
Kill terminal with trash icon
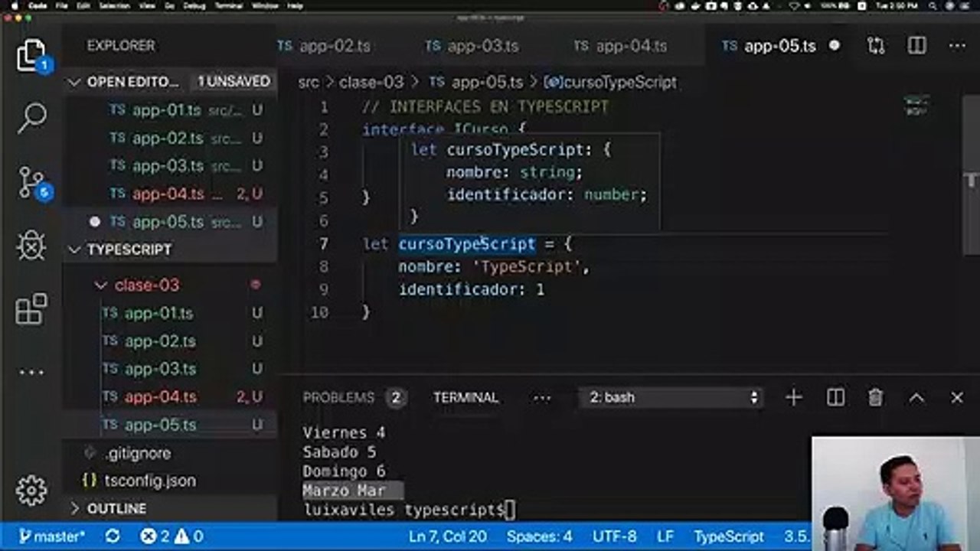click(875, 397)
